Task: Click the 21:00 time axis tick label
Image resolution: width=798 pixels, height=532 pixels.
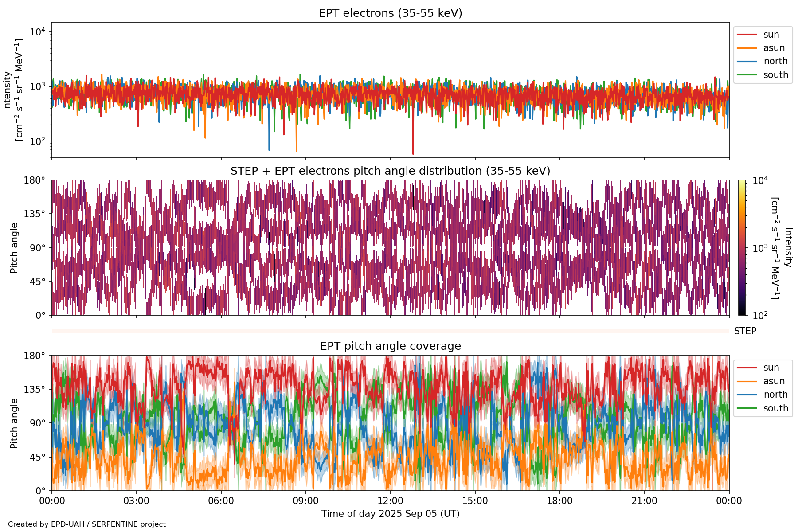Action: coord(644,501)
